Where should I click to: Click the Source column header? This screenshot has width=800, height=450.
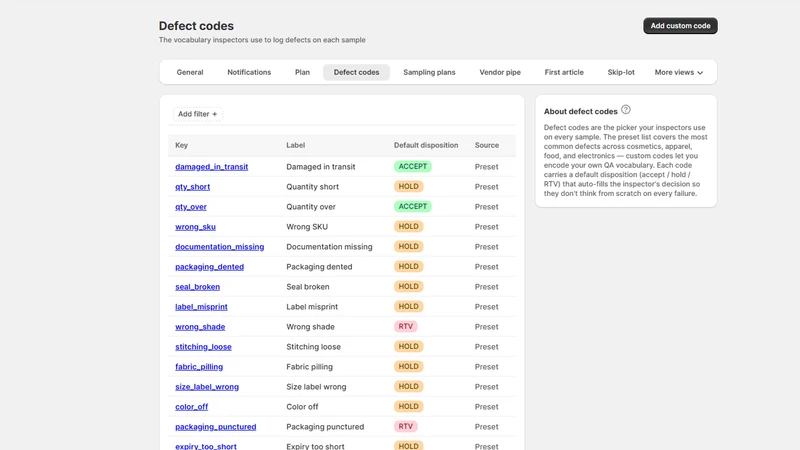tap(487, 145)
